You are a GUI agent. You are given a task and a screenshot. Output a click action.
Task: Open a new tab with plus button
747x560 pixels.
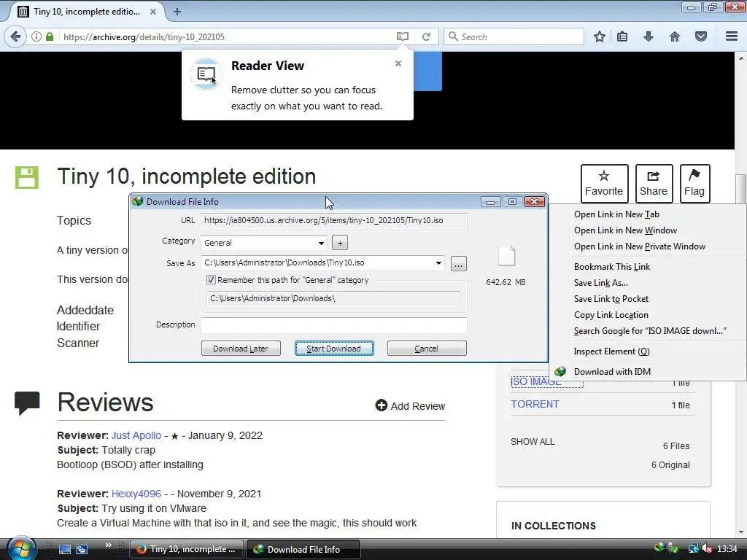[177, 12]
